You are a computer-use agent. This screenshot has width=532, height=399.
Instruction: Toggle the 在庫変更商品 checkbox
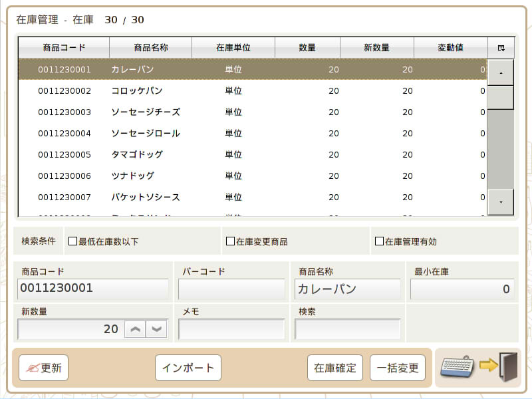(231, 241)
